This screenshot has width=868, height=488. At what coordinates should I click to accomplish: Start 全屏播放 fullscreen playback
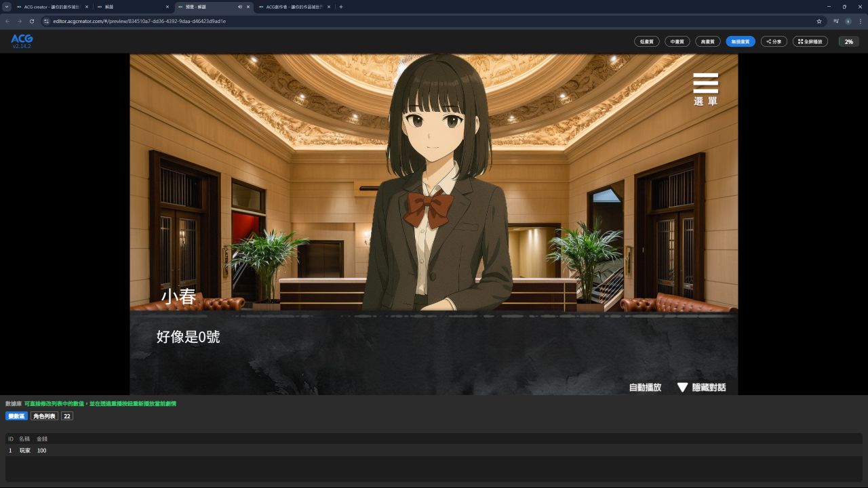pyautogui.click(x=810, y=41)
